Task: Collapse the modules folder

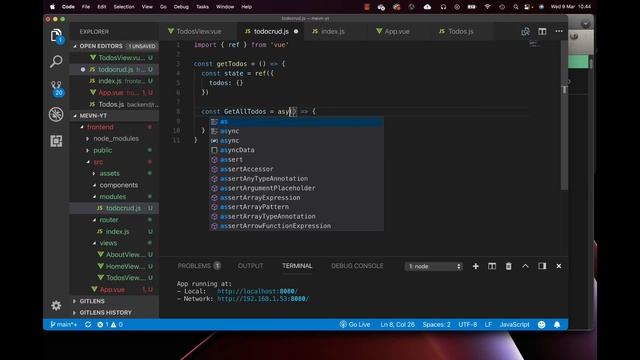Action: [114, 197]
